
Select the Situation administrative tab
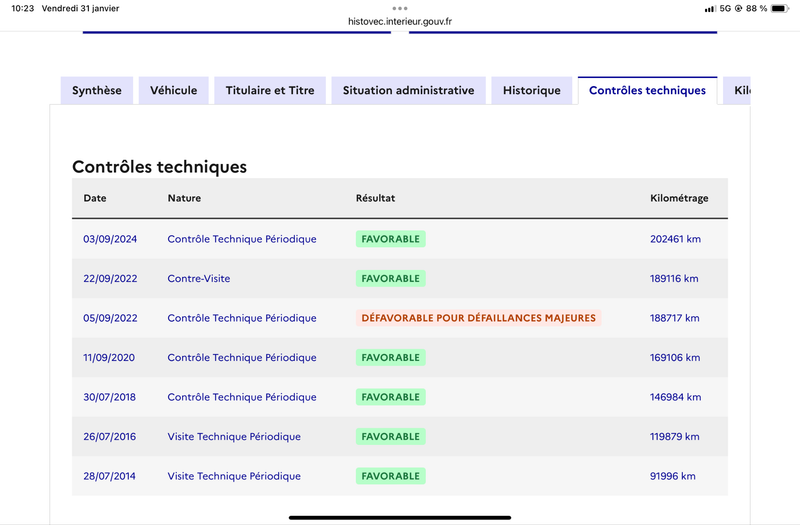(x=408, y=90)
